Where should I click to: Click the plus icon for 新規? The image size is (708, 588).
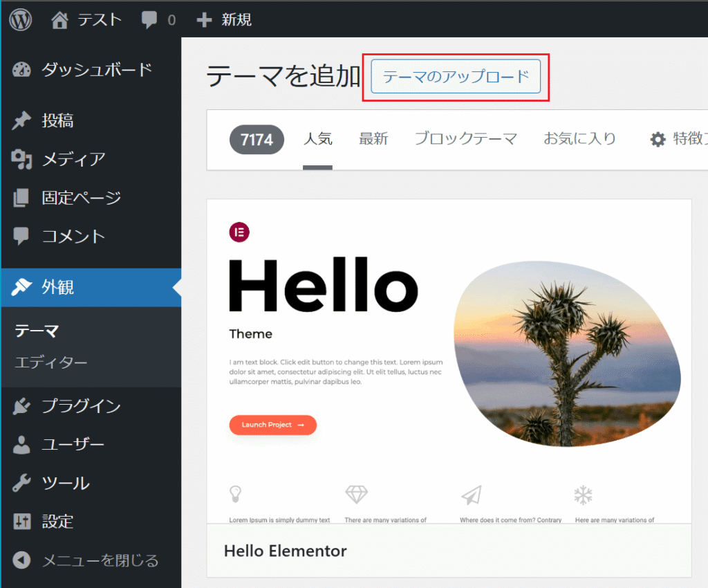tap(204, 19)
